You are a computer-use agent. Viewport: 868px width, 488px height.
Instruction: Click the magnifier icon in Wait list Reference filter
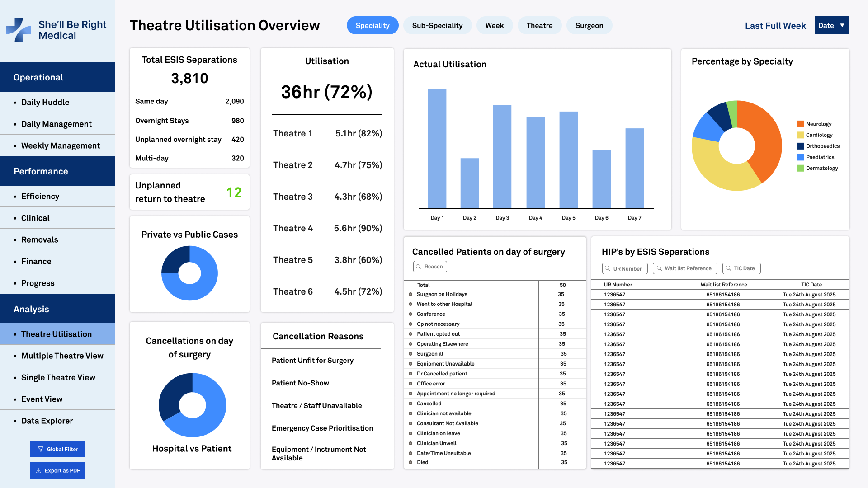pos(659,268)
